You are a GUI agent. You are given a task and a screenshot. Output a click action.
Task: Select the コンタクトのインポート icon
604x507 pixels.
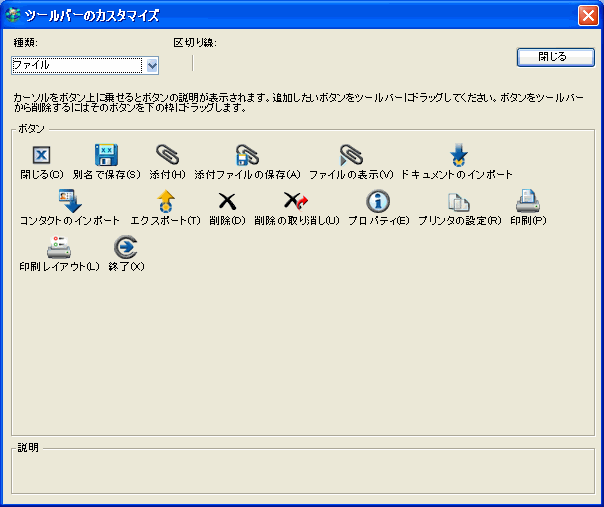point(70,200)
